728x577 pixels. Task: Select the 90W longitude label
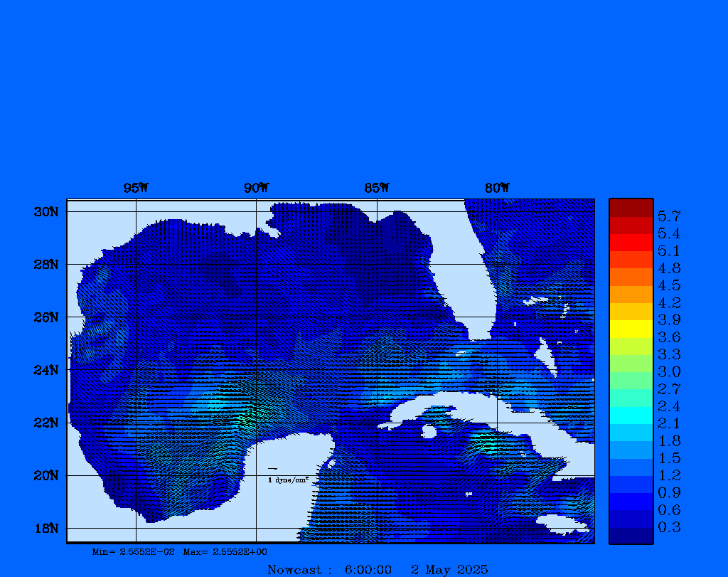click(256, 189)
